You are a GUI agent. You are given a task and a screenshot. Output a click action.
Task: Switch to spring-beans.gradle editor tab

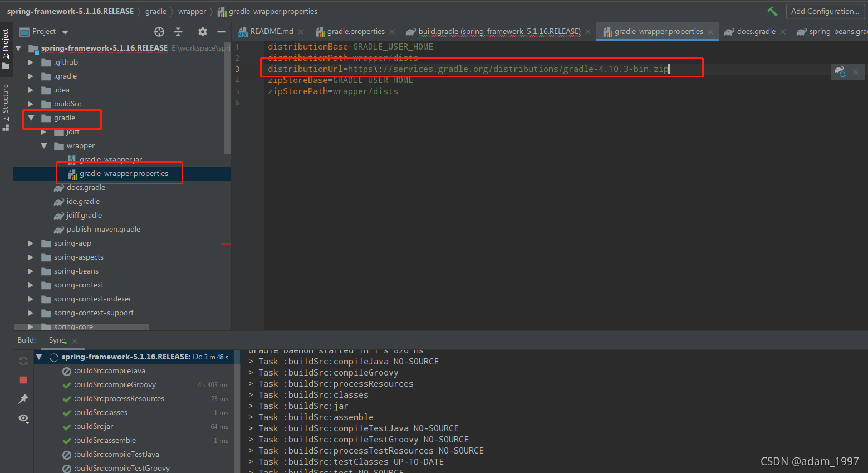click(832, 32)
